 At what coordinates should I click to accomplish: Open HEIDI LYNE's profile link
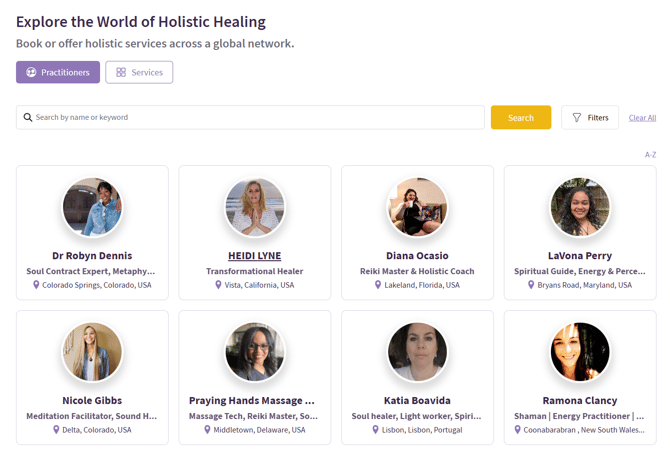pos(255,256)
